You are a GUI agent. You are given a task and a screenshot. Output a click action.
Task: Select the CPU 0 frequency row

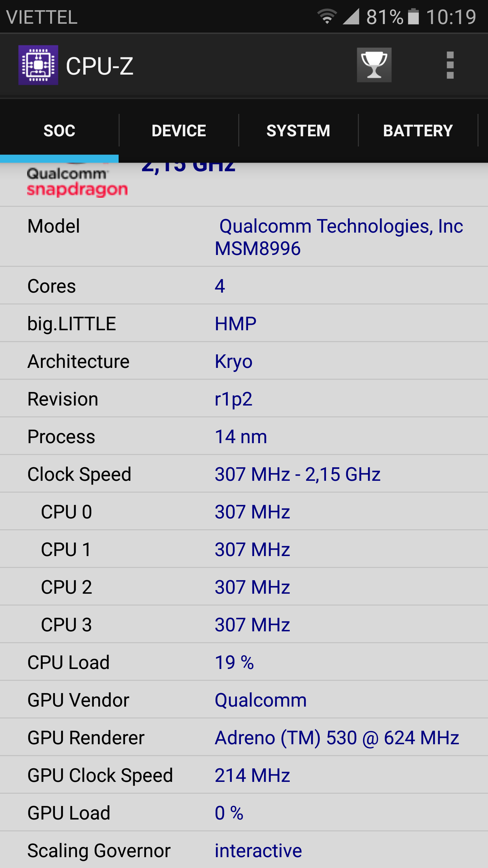pyautogui.click(x=244, y=512)
